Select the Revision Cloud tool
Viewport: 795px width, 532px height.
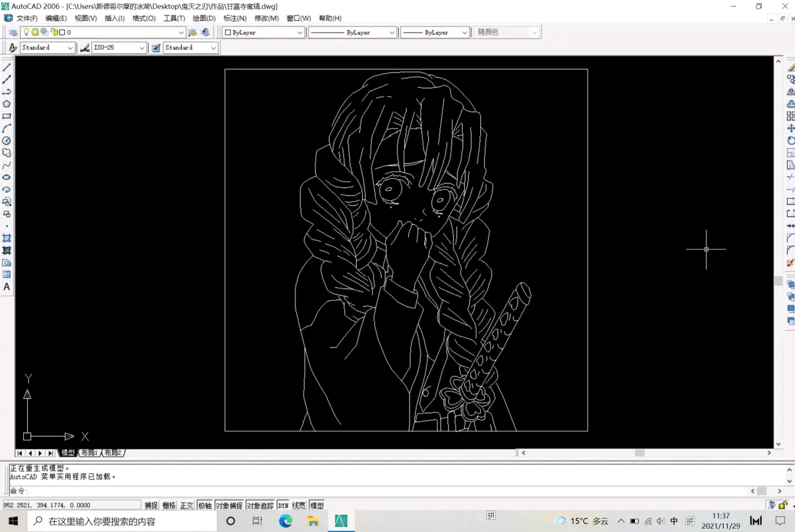tap(7, 153)
